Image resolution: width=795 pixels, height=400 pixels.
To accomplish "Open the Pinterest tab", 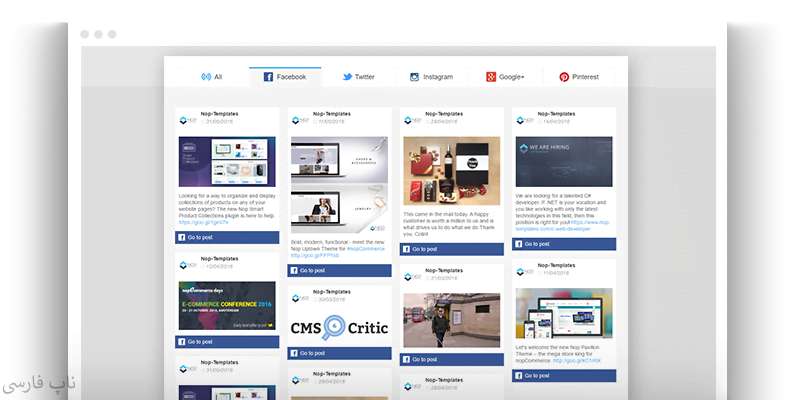I will click(579, 77).
